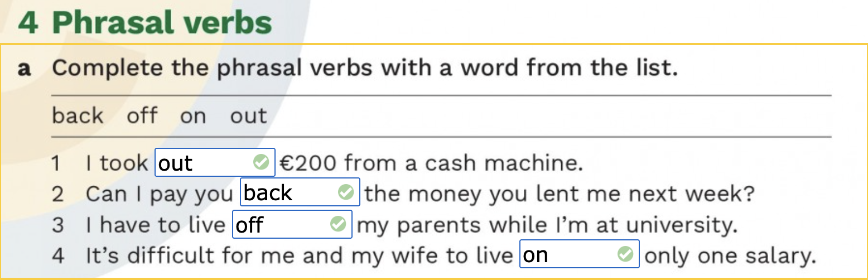Click the green checkmark in the 'out' answer box
This screenshot has width=868, height=280.
(x=261, y=162)
